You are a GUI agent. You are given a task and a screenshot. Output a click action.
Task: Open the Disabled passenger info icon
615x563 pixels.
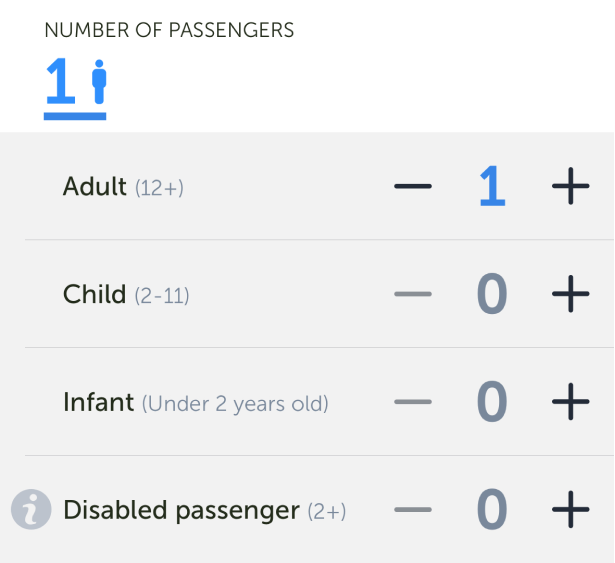(x=31, y=510)
